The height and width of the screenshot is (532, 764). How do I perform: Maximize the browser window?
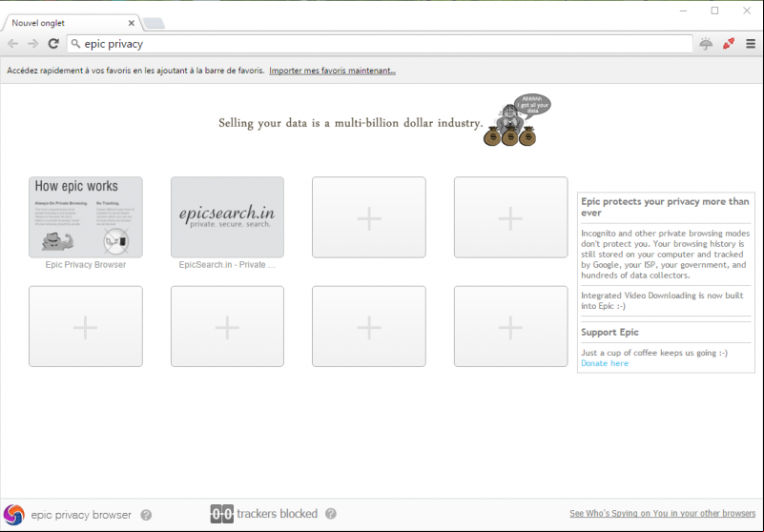(x=714, y=10)
